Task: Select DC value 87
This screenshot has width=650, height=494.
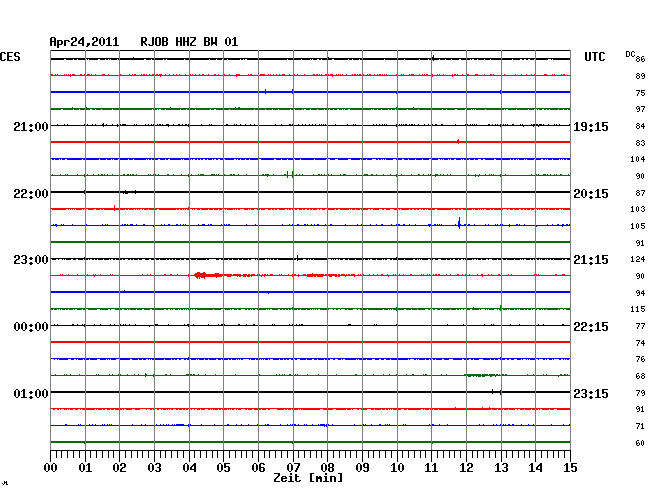Action: point(640,193)
